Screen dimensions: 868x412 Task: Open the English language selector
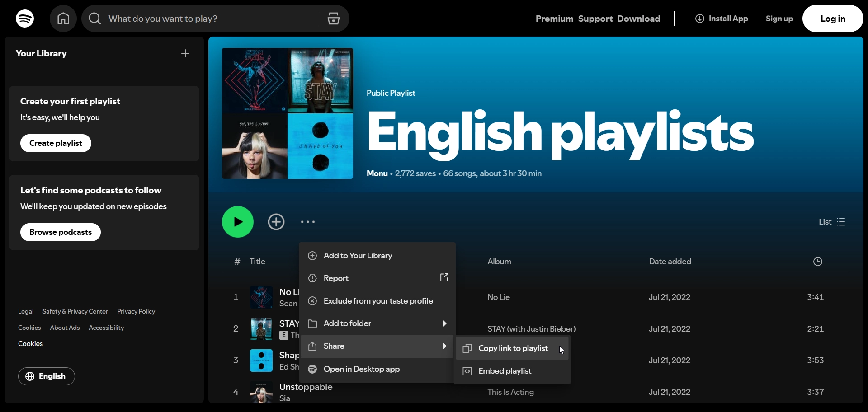click(47, 376)
